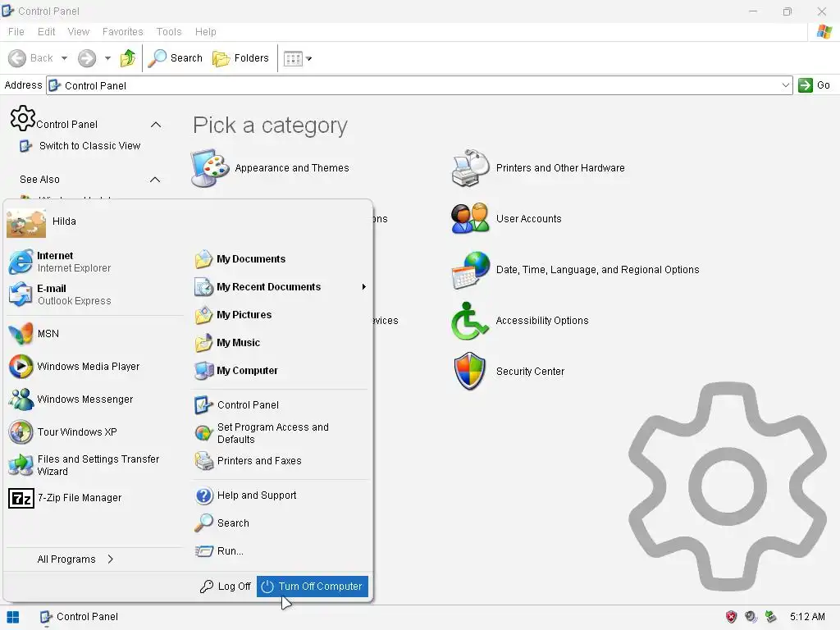Launch Outlook Express E-mail
The image size is (840, 630).
(60, 294)
